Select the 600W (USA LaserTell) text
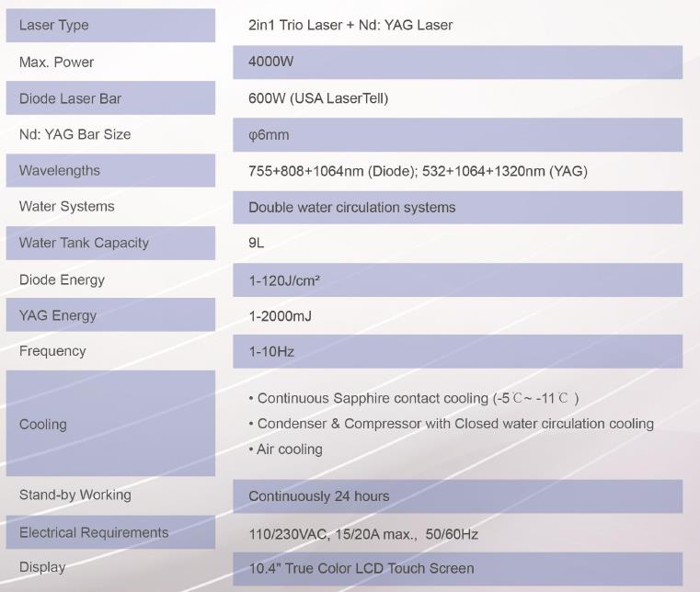The height and width of the screenshot is (592, 700). point(318,98)
